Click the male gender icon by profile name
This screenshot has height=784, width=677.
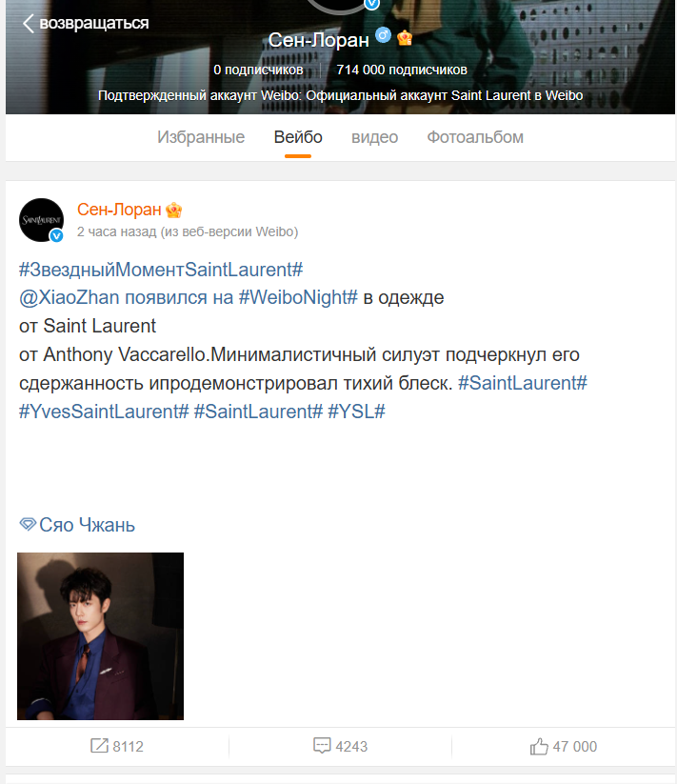(x=383, y=35)
